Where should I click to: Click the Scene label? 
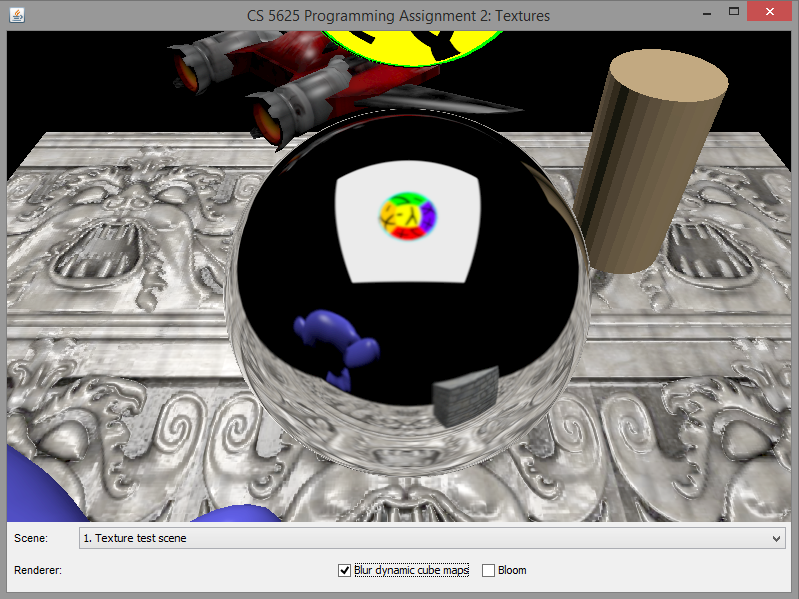coord(31,538)
